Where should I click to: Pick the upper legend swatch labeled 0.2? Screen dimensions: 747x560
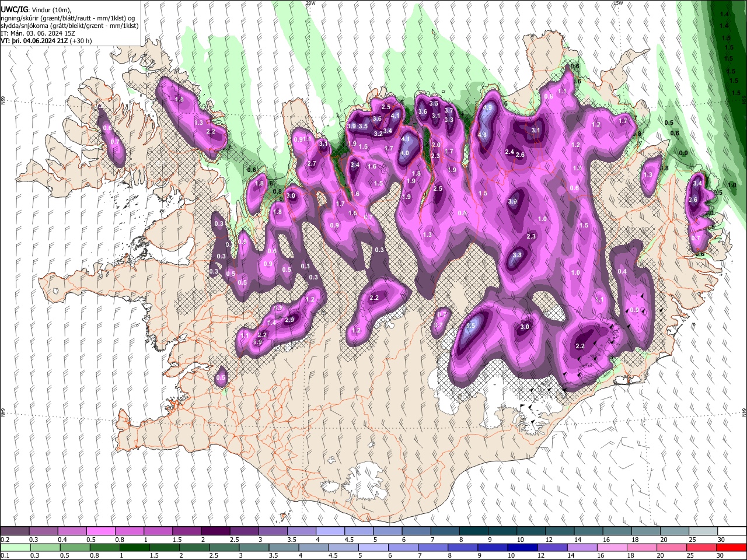tap(15, 531)
